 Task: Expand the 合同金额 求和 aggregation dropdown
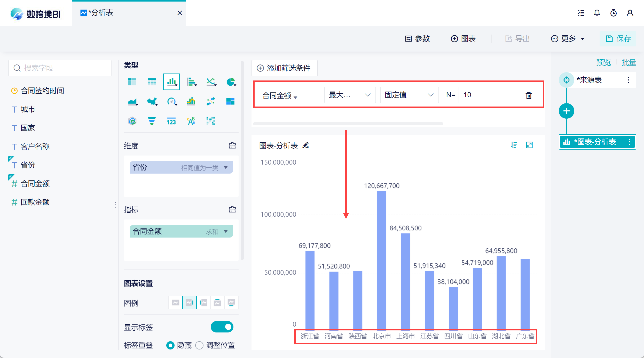(x=226, y=231)
